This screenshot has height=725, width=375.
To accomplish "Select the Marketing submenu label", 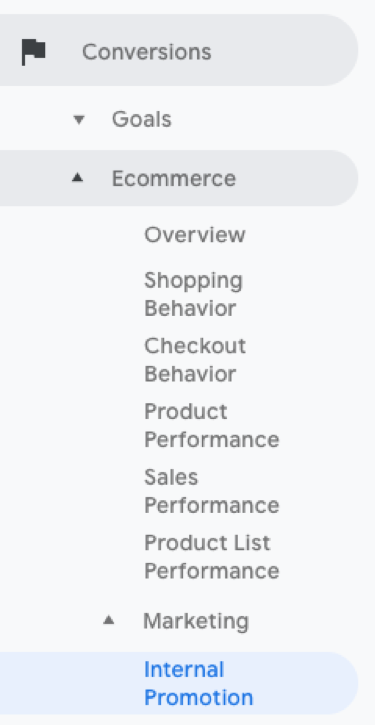I will point(196,621).
